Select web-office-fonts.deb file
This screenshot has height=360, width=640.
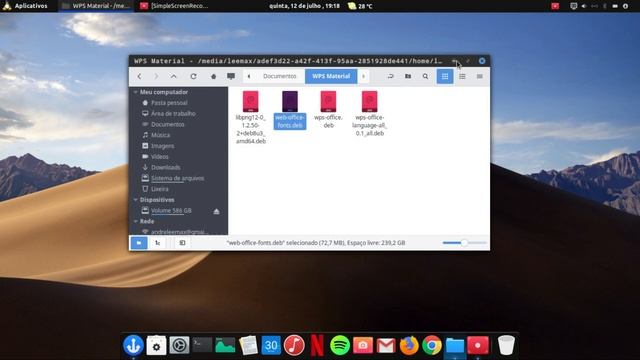(290, 110)
